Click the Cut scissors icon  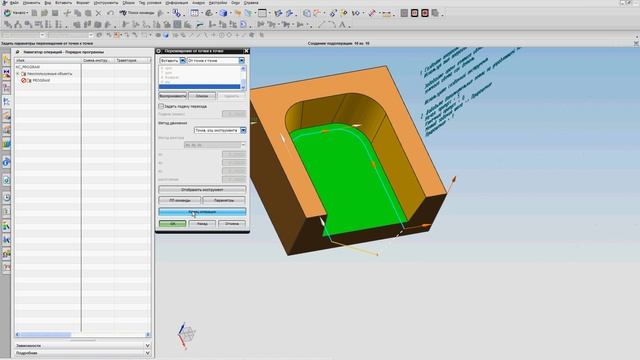(67, 13)
